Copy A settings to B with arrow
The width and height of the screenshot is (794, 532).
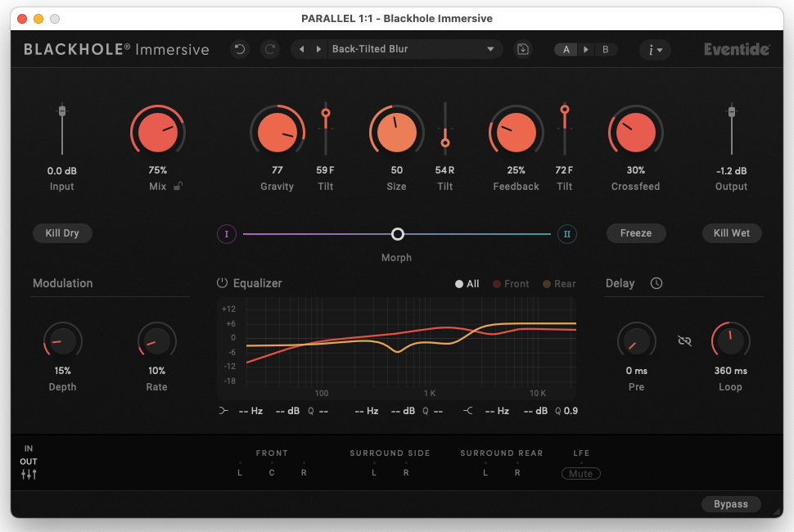586,50
